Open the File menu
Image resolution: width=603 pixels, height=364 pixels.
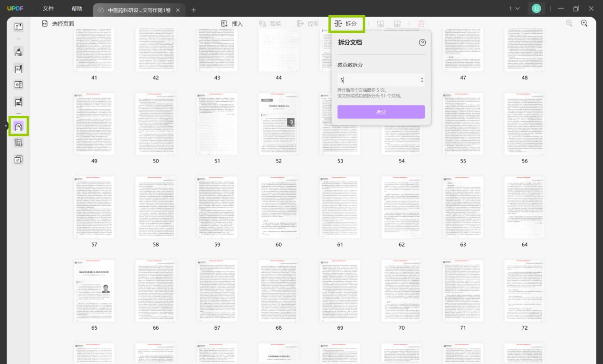[48, 9]
